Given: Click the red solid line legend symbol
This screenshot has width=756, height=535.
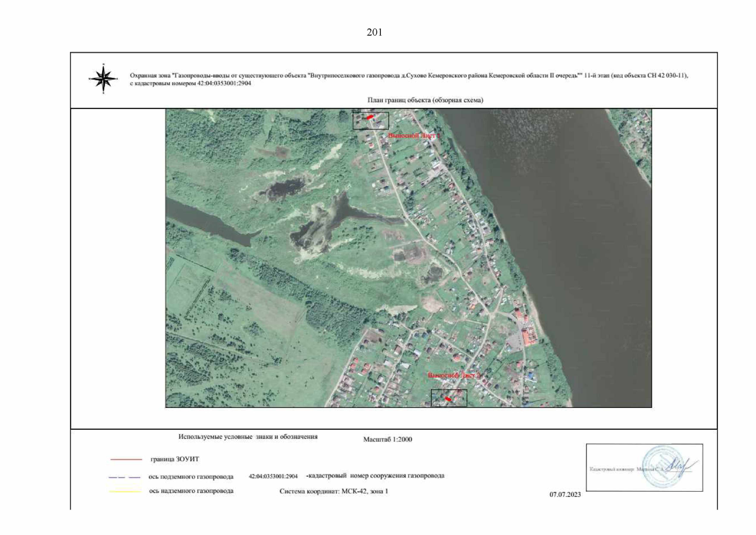Looking at the screenshot, I should [x=126, y=459].
